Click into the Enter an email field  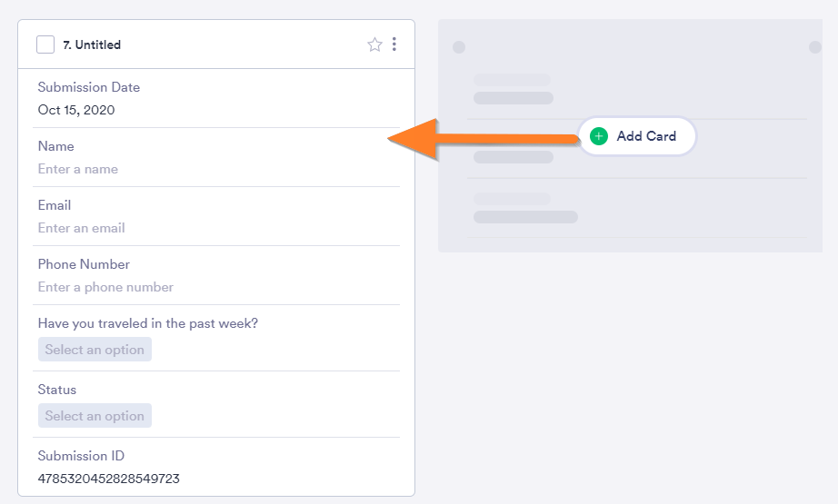click(82, 228)
